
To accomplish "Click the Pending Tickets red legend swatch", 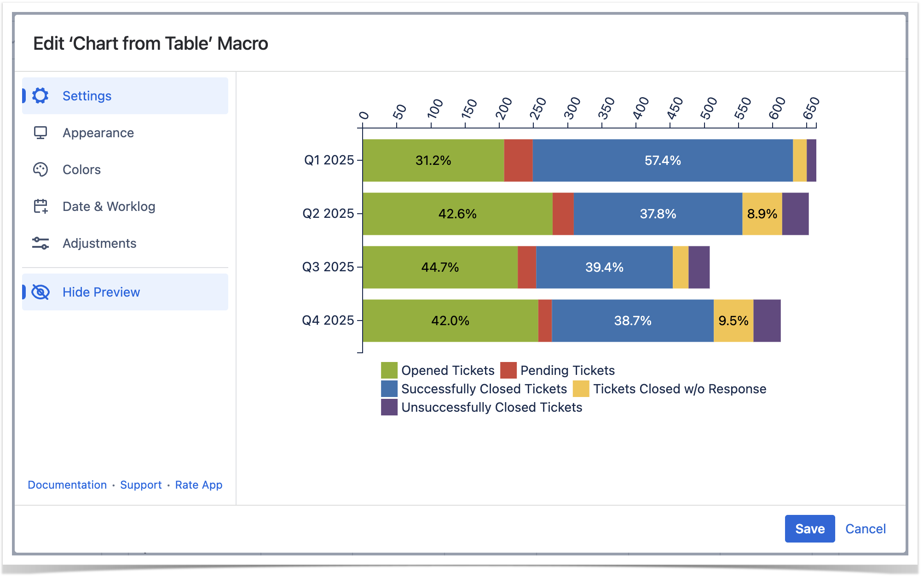I will click(x=508, y=370).
